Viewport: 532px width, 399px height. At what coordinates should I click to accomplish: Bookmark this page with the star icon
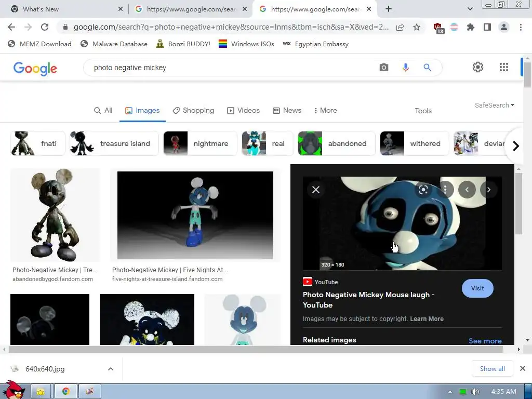tap(417, 27)
